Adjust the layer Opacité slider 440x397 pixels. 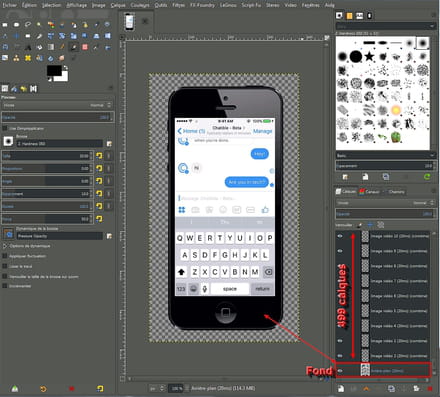[x=385, y=214]
